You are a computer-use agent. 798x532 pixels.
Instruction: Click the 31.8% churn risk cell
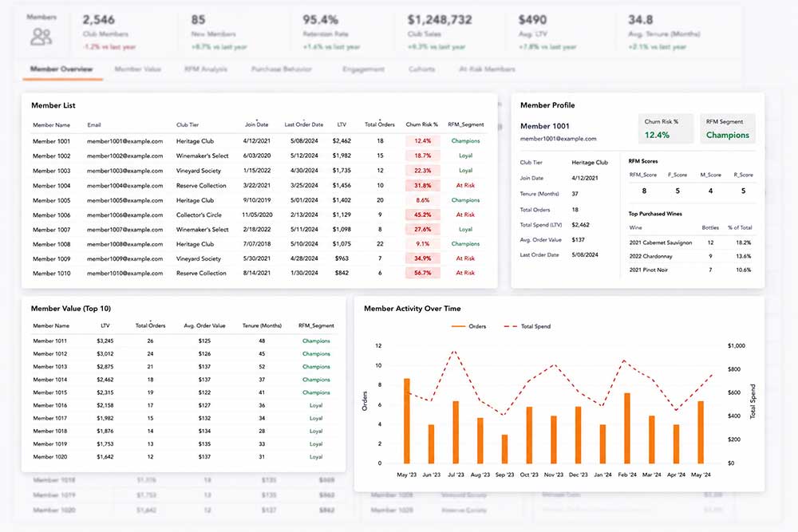point(422,186)
